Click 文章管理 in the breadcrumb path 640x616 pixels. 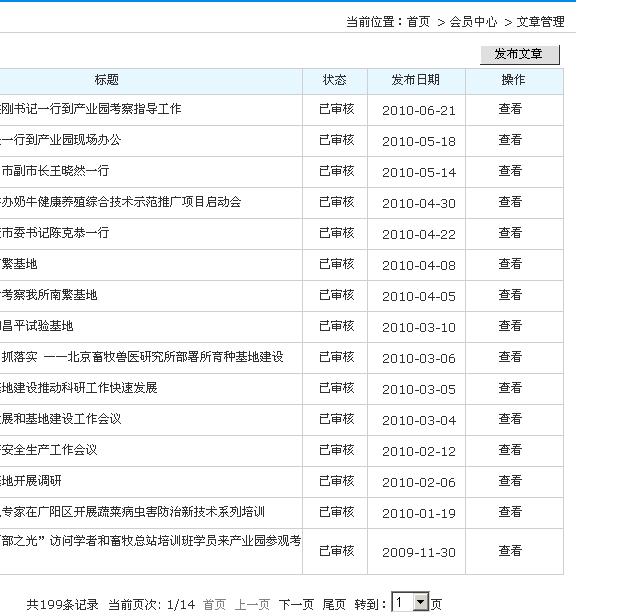click(540, 22)
